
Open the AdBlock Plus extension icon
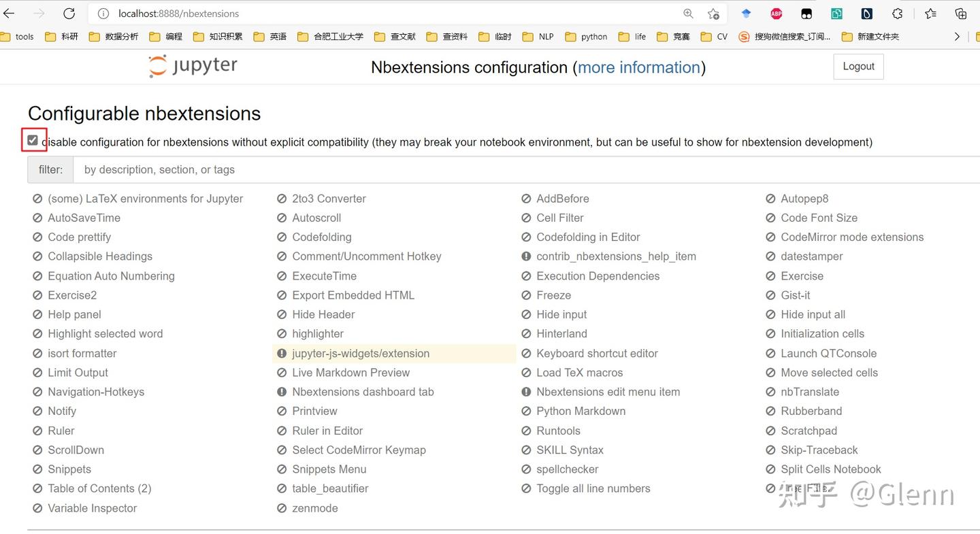click(776, 14)
